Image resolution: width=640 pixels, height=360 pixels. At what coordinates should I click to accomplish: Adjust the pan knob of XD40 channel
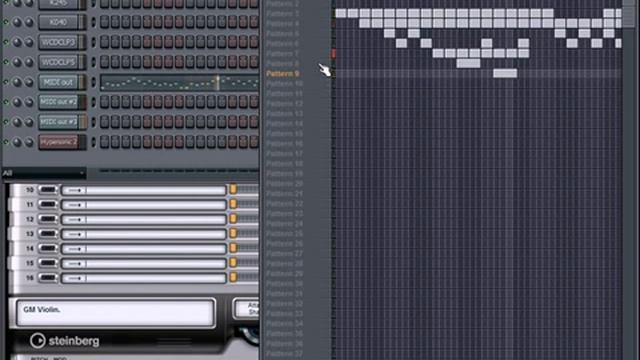click(x=17, y=22)
